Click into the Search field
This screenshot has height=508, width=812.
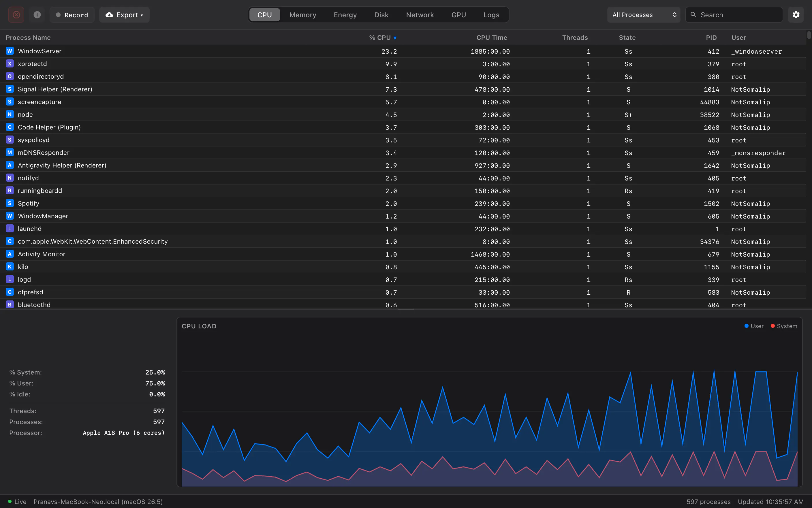(x=734, y=15)
